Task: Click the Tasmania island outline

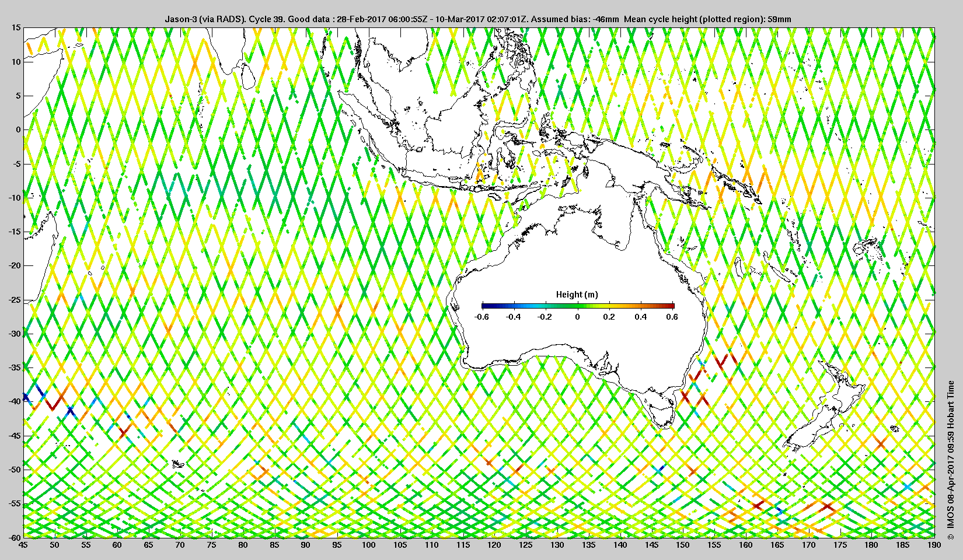Action: coord(663,415)
